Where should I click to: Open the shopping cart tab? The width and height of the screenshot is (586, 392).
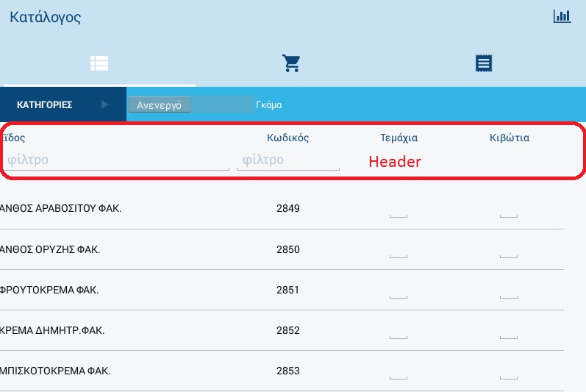pos(291,63)
